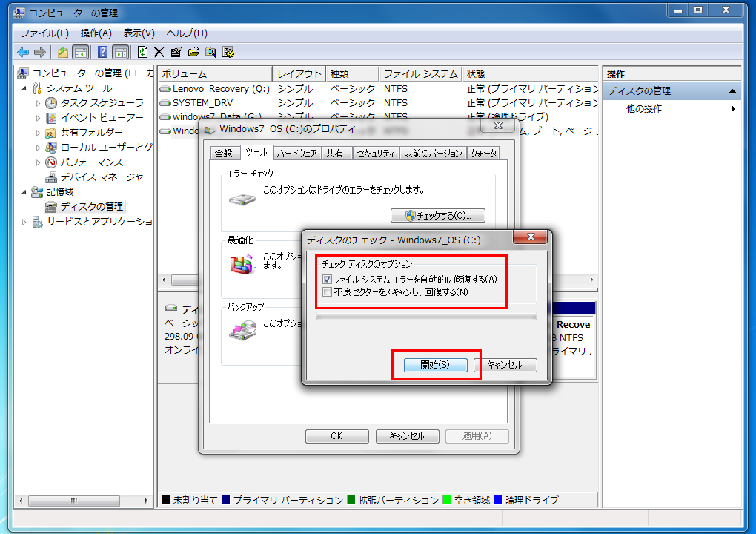Viewport: 756px width, 534px height.
Task: Click the open folder toolbar icon
Action: pyautogui.click(x=193, y=52)
